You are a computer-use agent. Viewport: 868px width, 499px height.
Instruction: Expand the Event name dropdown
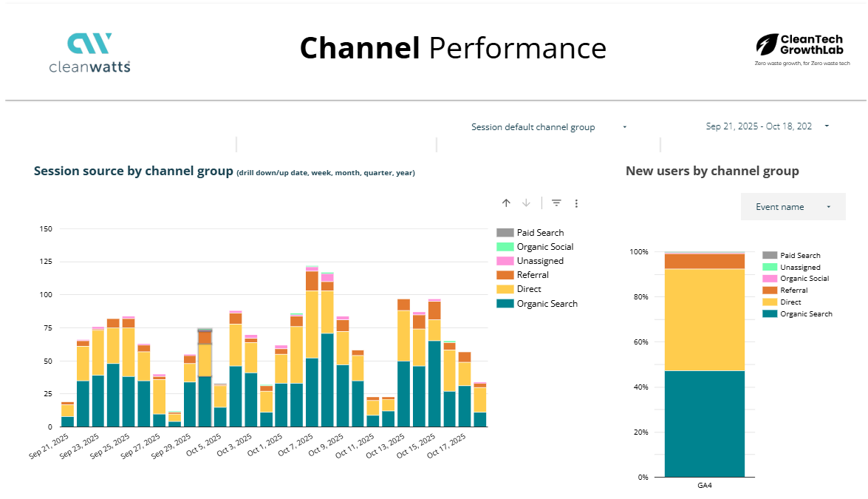[x=793, y=206]
